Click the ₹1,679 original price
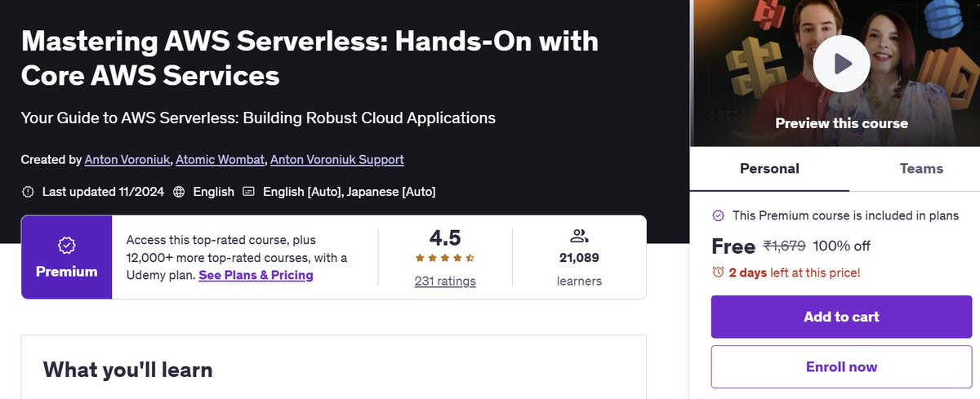The image size is (980, 399). tap(786, 246)
